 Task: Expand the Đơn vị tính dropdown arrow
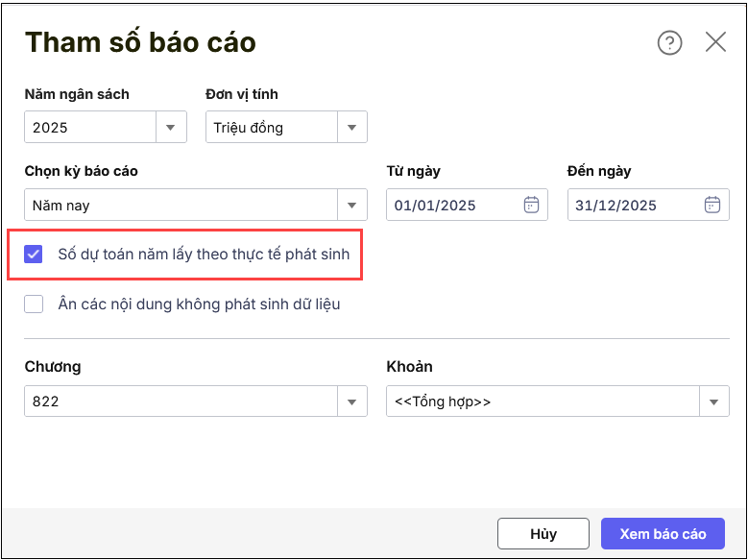351,127
